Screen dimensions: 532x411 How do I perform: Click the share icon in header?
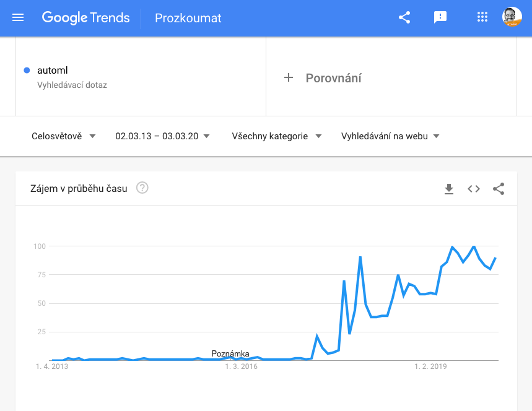click(x=404, y=17)
